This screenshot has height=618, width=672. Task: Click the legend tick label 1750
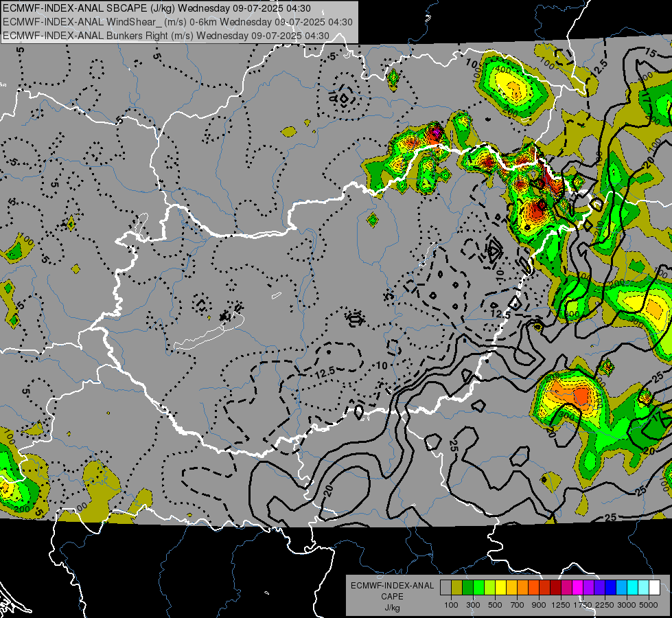tap(583, 605)
